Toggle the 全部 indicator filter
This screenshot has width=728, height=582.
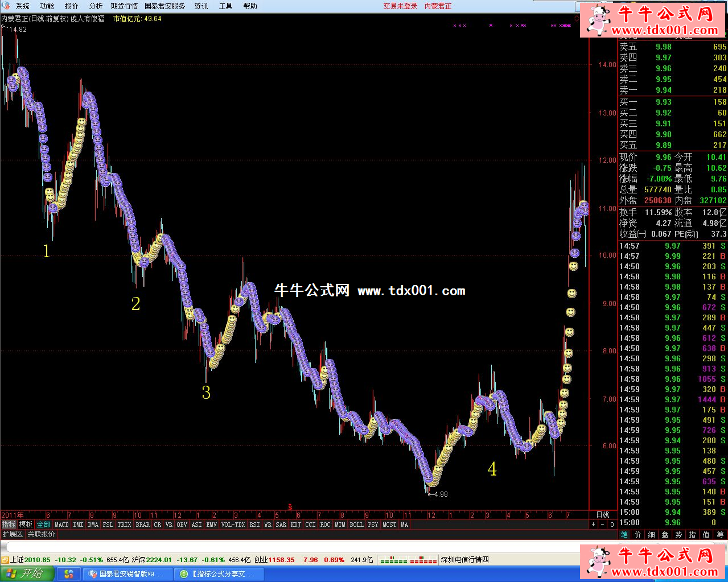43,525
